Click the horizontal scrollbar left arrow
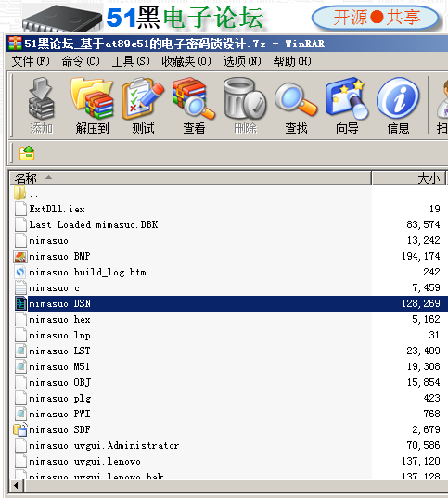This screenshot has width=448, height=498. click(16, 485)
